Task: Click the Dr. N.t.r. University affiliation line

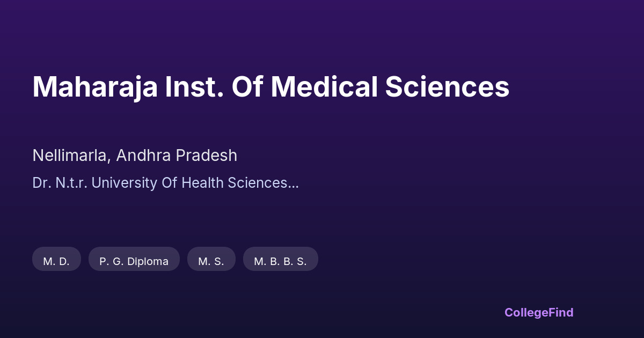Action: pos(165,183)
